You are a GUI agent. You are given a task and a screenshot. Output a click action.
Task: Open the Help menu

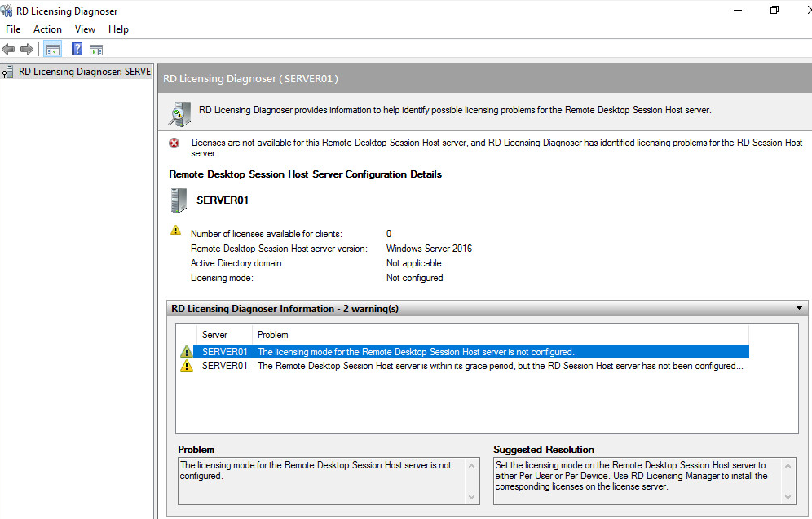click(x=118, y=29)
